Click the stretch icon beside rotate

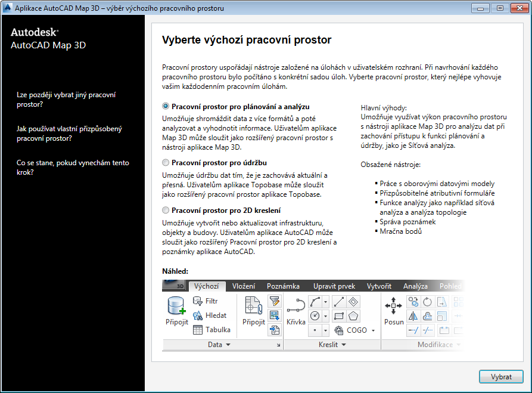point(442,302)
